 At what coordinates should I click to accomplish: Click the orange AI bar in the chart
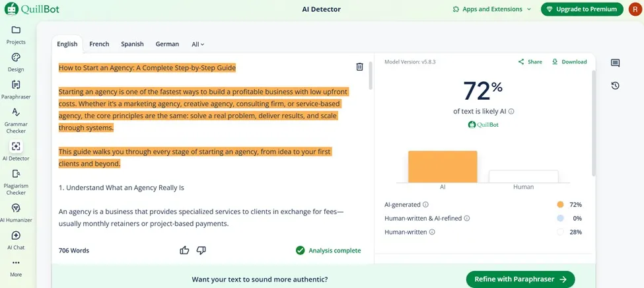(443, 167)
